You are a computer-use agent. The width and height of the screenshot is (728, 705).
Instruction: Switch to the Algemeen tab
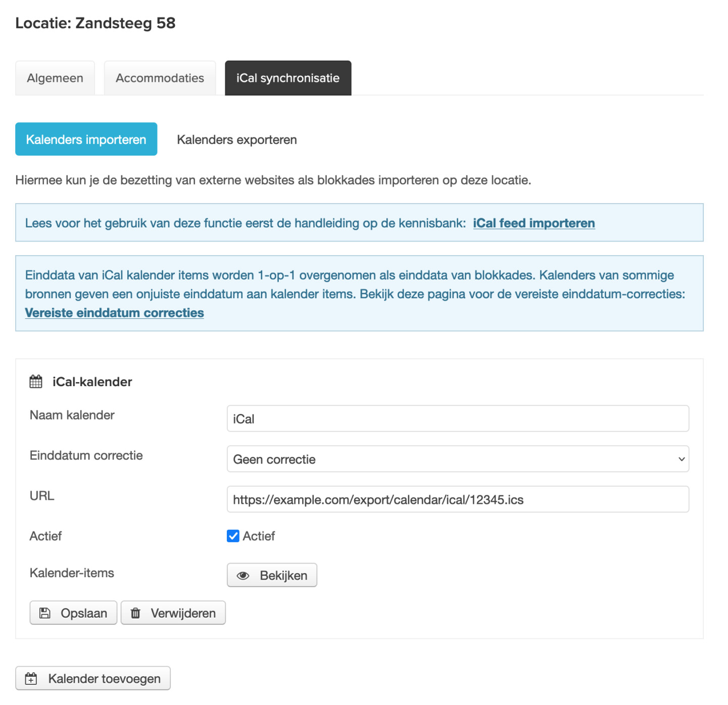click(55, 78)
